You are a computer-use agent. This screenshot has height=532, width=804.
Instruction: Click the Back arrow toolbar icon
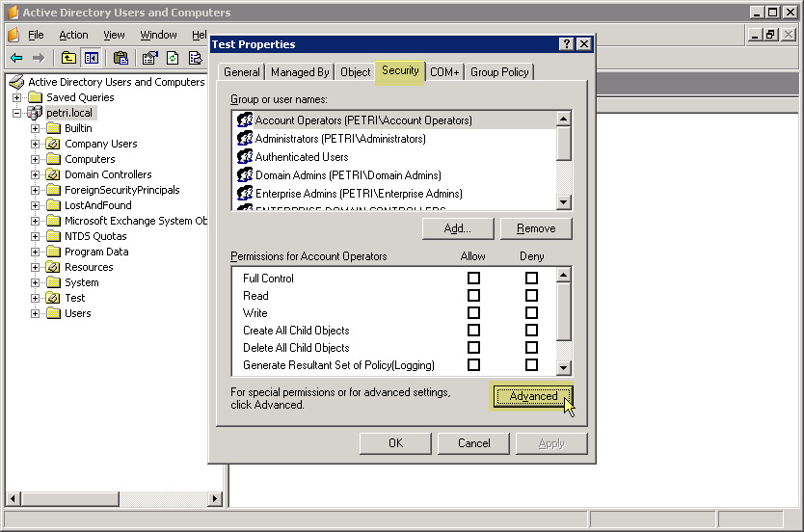(16, 58)
